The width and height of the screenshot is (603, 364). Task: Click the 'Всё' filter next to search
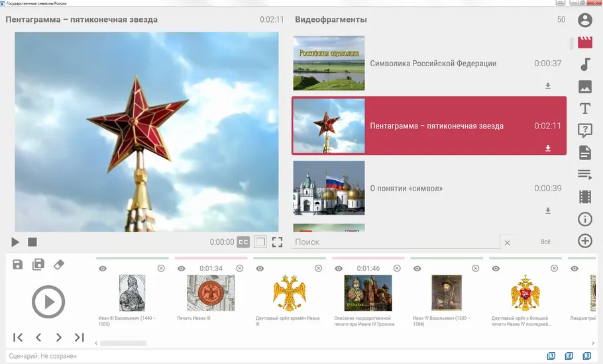(x=545, y=242)
